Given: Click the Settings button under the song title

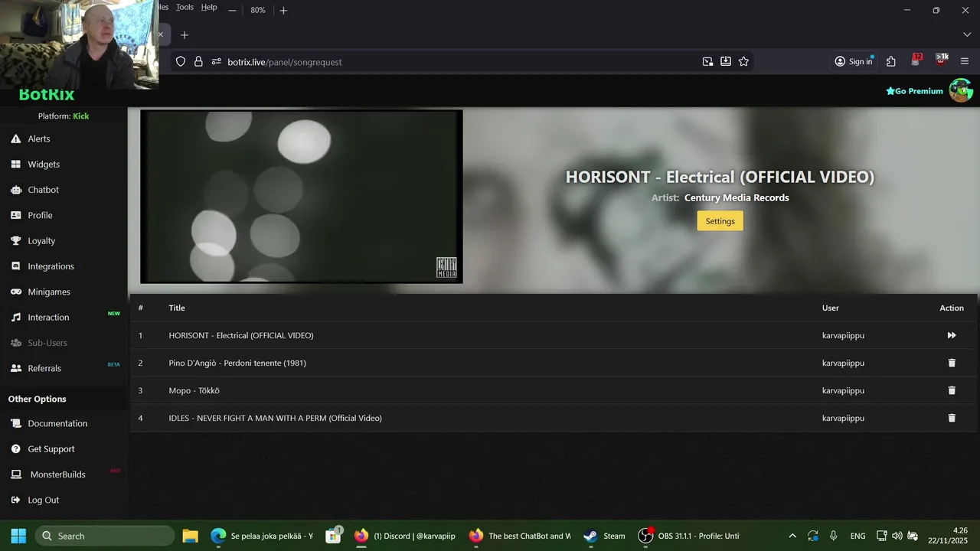Looking at the screenshot, I should (x=720, y=220).
